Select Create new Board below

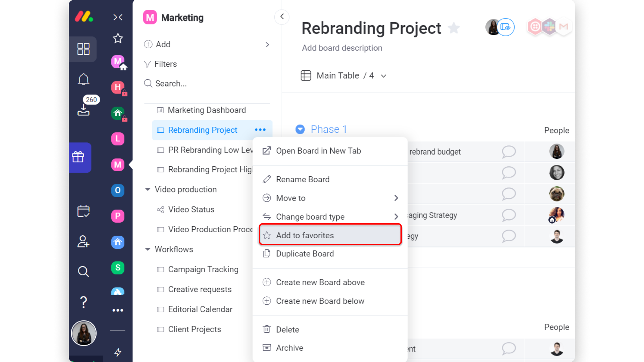pos(330,301)
